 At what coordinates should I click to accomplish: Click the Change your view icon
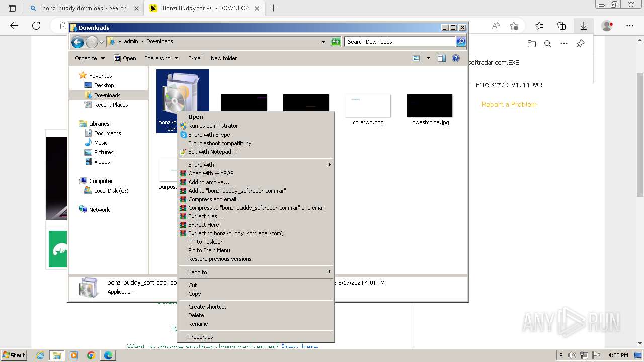tap(416, 58)
